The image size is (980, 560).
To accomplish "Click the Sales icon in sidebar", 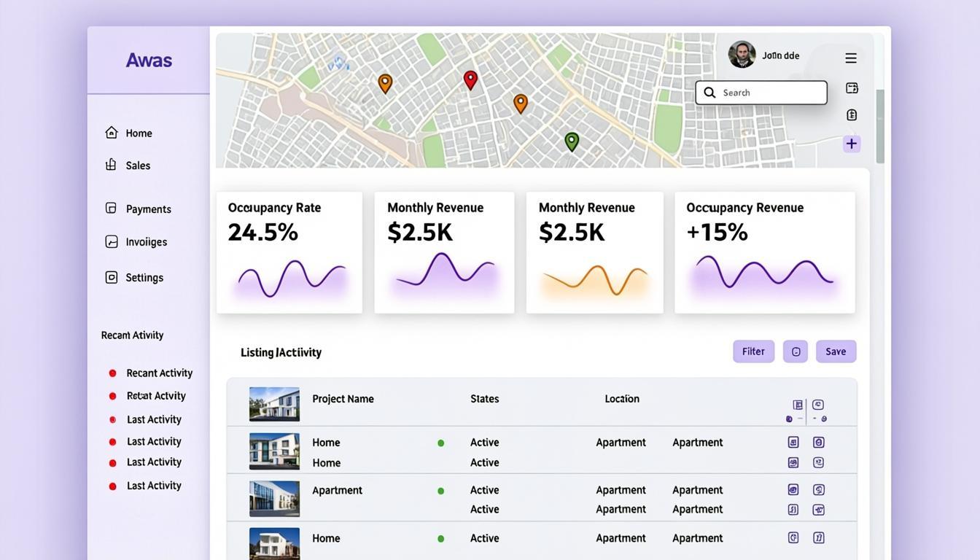I will pos(111,165).
